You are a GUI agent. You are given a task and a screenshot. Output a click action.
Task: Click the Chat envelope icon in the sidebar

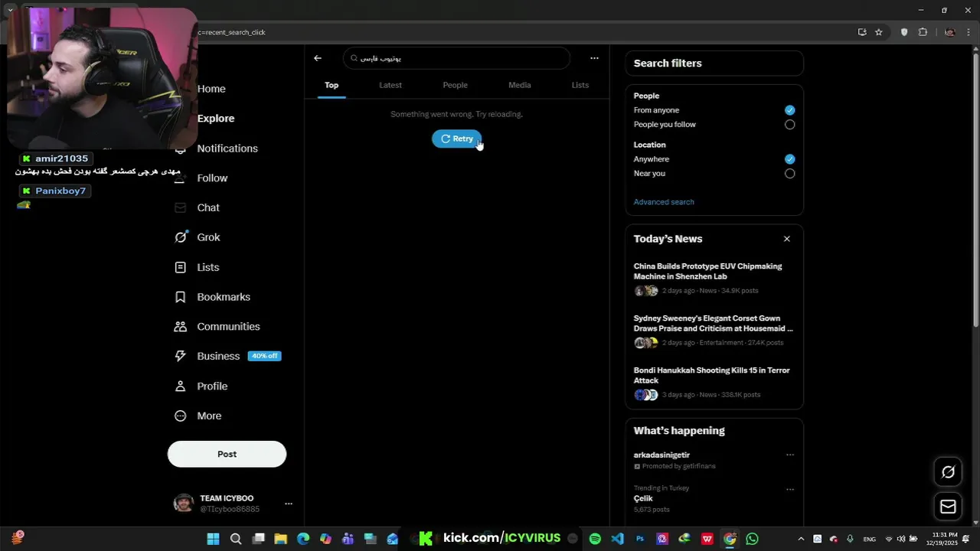point(181,207)
